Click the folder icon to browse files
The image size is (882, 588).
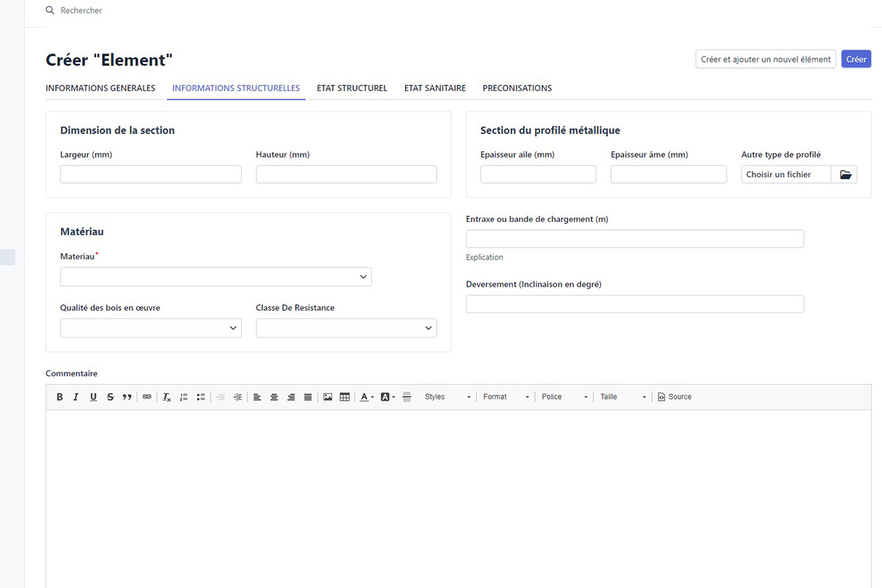pos(845,174)
